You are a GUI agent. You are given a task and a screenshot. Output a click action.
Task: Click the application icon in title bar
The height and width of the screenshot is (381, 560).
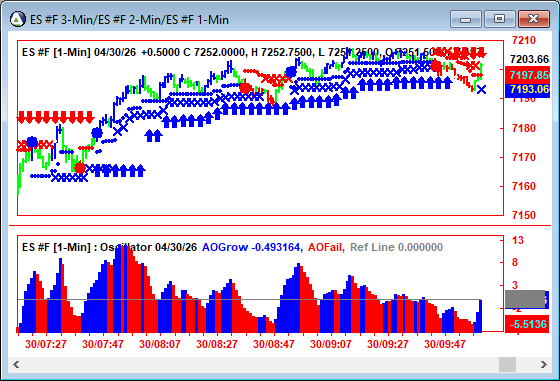[x=17, y=19]
